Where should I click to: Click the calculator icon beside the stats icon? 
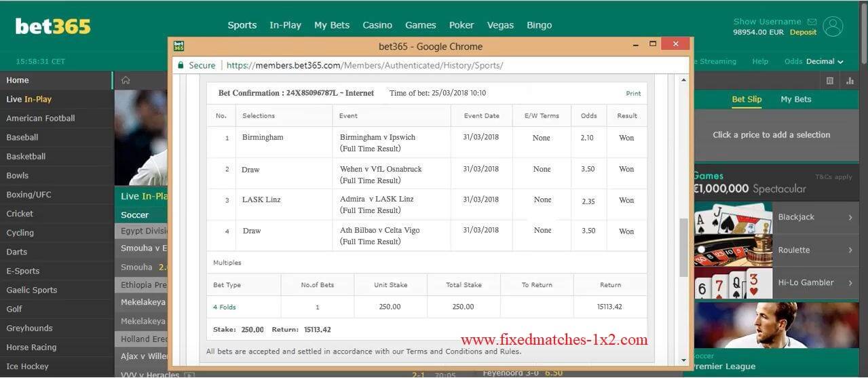[x=830, y=81]
